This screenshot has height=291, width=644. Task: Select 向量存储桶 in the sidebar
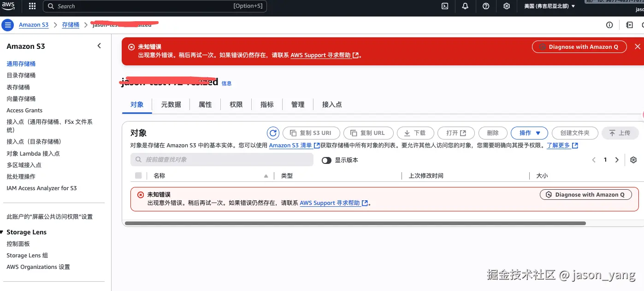[21, 99]
